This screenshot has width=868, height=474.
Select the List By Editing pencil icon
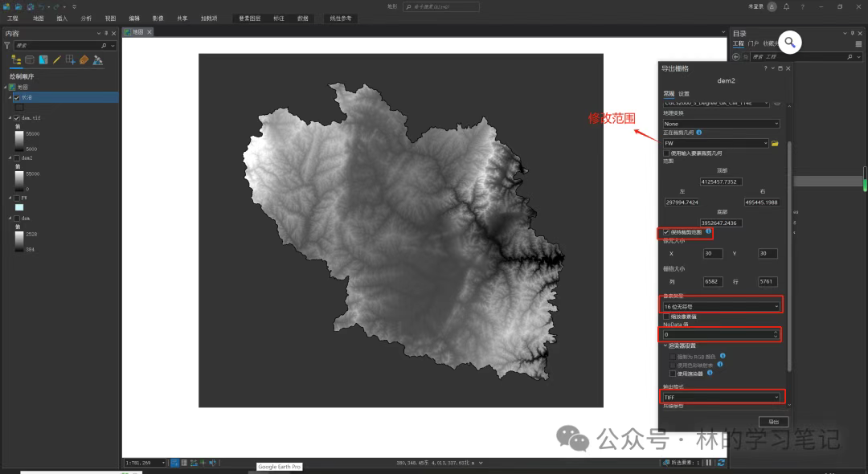(x=57, y=59)
